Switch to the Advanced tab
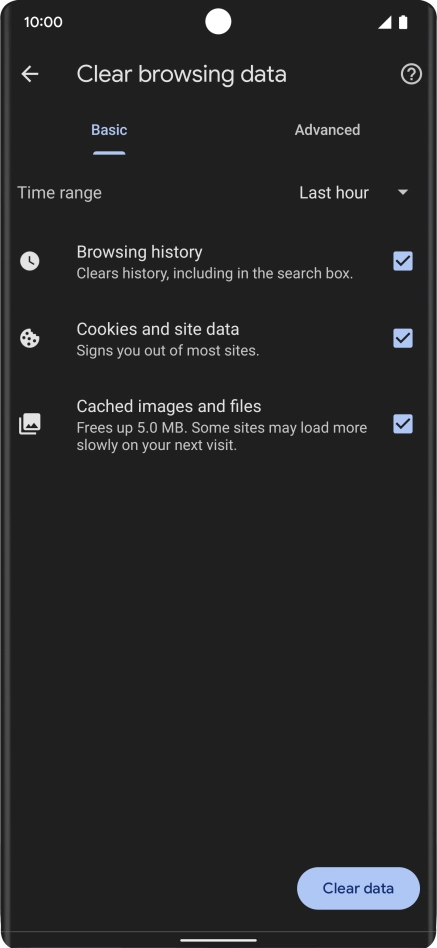The width and height of the screenshot is (437, 948). 328,130
